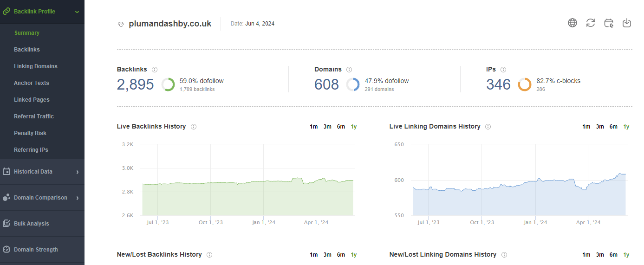644x265 pixels.
Task: Click the info icon next to Backlinks
Action: coord(155,70)
